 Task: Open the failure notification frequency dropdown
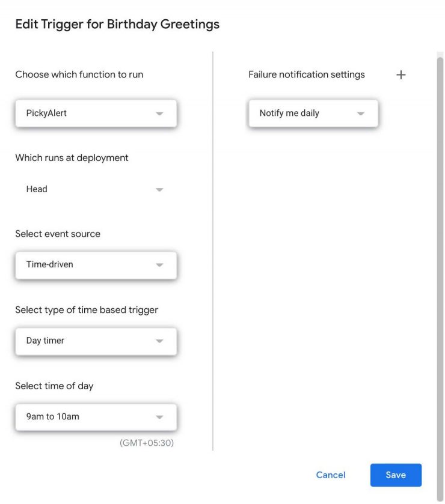[x=312, y=113]
